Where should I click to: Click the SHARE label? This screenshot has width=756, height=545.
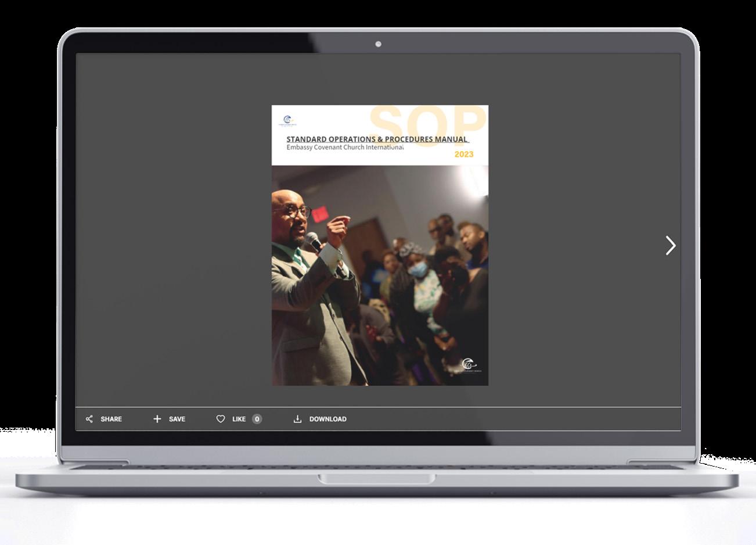point(111,419)
